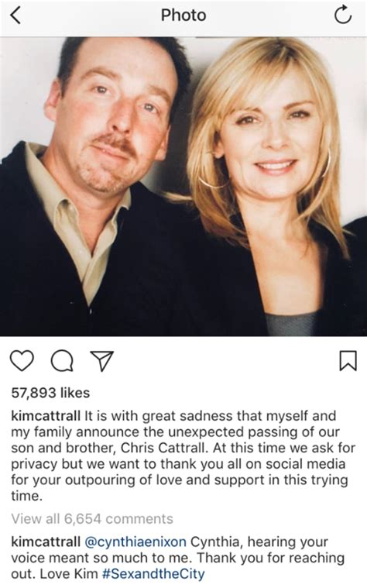Tap the 'trying time' end of the caption
The width and height of the screenshot is (367, 588).
pyautogui.click(x=180, y=487)
